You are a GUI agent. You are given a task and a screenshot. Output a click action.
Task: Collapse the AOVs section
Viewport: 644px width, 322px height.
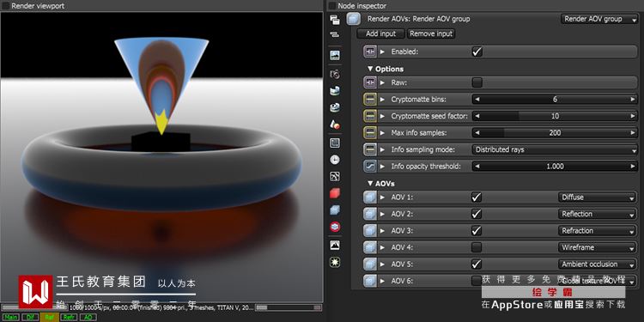(370, 184)
